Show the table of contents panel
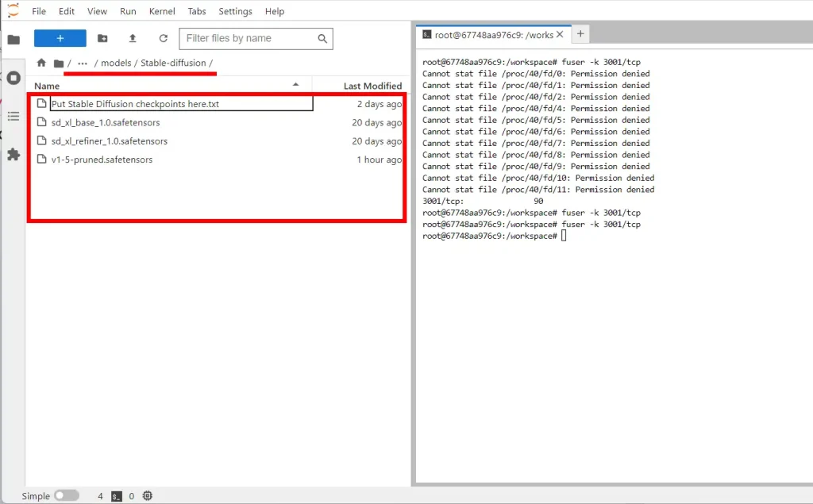The width and height of the screenshot is (813, 504). pos(13,116)
